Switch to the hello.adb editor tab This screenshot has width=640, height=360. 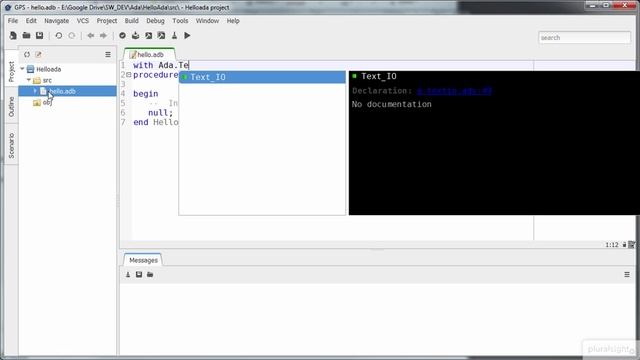pyautogui.click(x=149, y=54)
